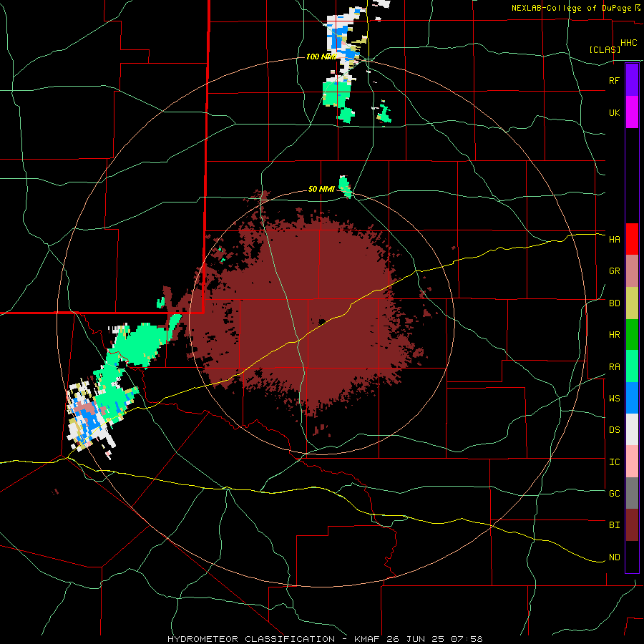Click the WS legend label
This screenshot has height=644, width=644.
614,399
